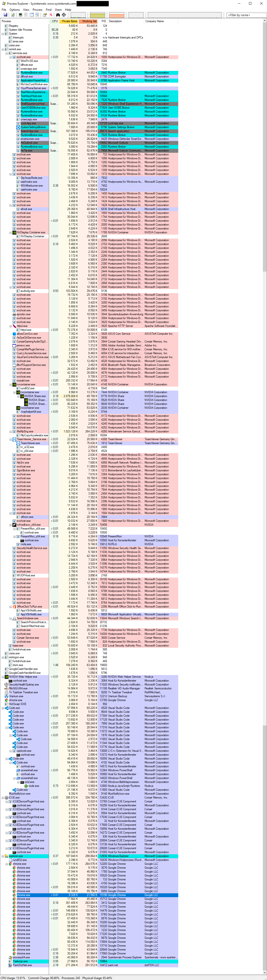The image size is (267, 980).
Task: Click the SystemSettingsBroker.exe gear icon
Action: 18,127
